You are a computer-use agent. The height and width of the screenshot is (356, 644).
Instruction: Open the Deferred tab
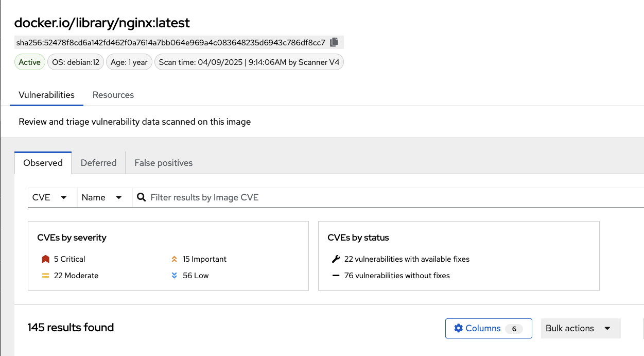coord(98,163)
